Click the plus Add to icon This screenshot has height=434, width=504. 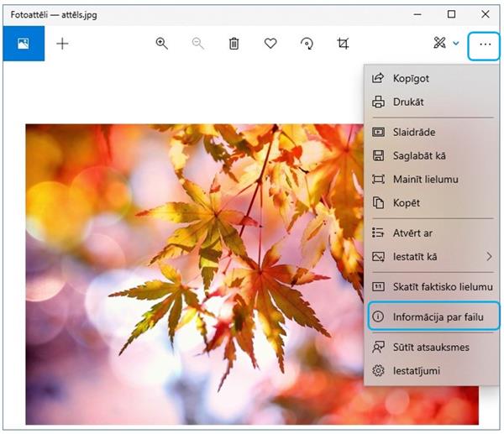pyautogui.click(x=62, y=44)
